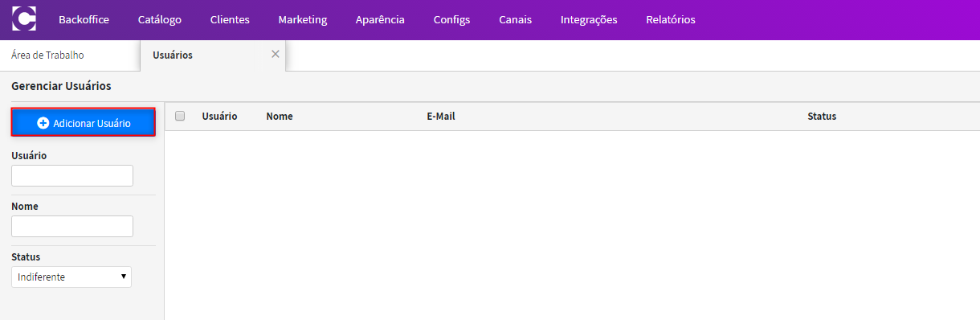Sort by Usuário column header
980x320 pixels.
click(219, 117)
